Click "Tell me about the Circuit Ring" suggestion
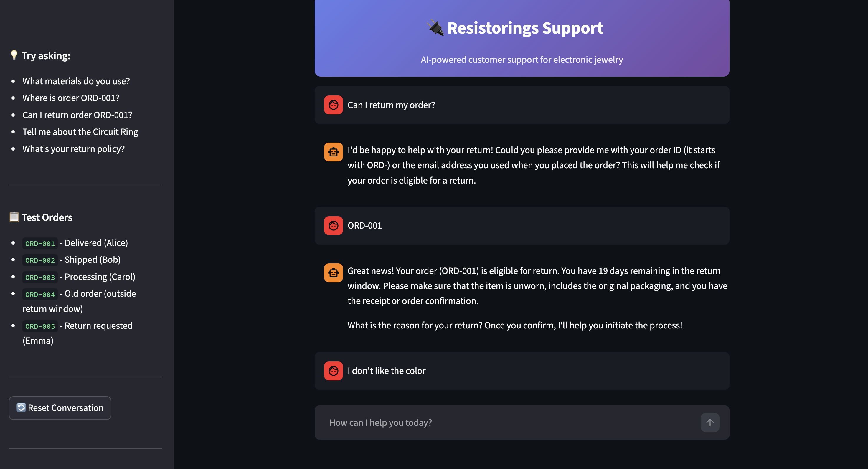868x469 pixels. point(80,132)
